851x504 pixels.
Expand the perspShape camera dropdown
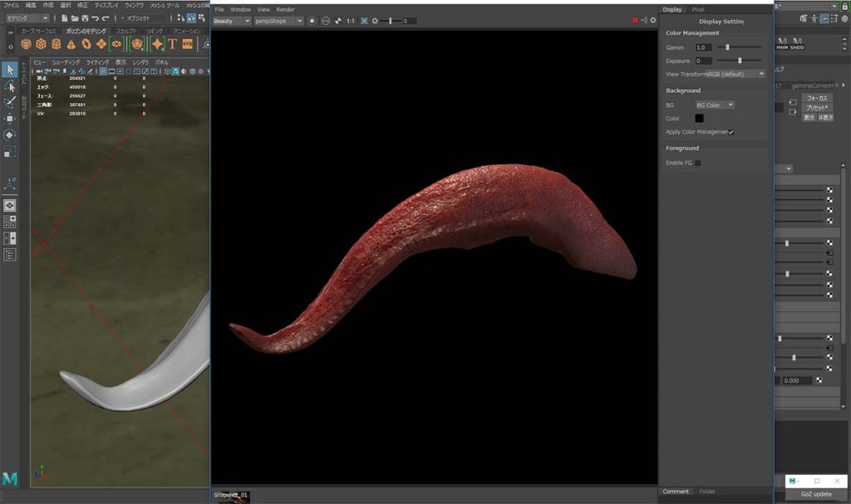tap(278, 21)
